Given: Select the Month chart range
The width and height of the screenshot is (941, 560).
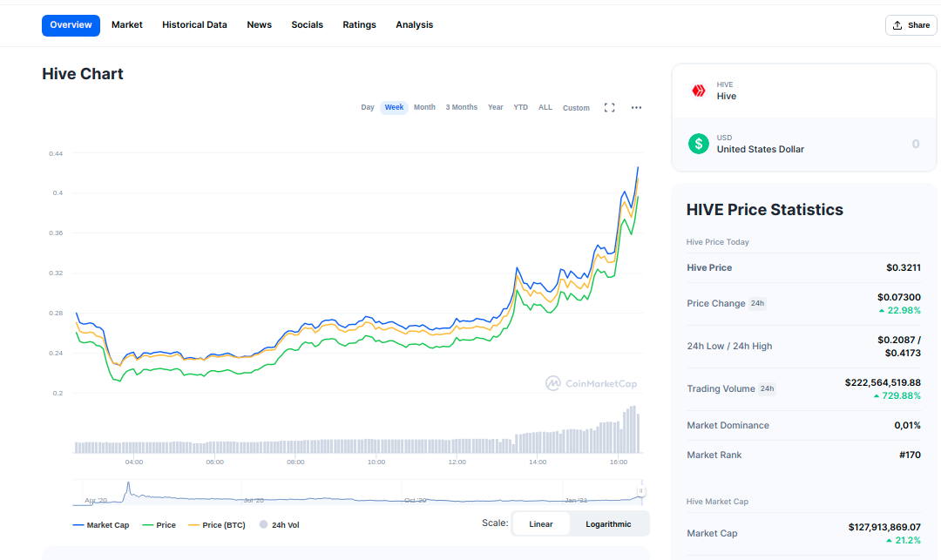Looking at the screenshot, I should tap(424, 107).
